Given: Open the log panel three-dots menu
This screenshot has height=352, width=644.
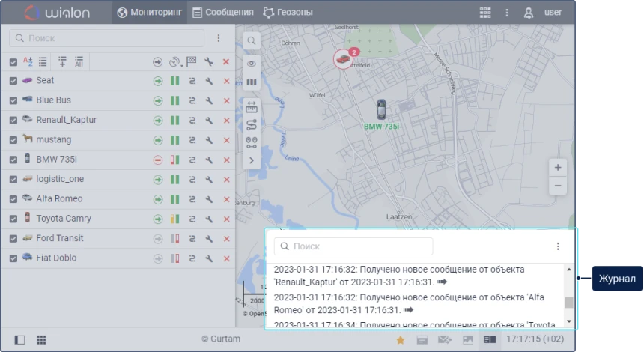Looking at the screenshot, I should (x=558, y=246).
